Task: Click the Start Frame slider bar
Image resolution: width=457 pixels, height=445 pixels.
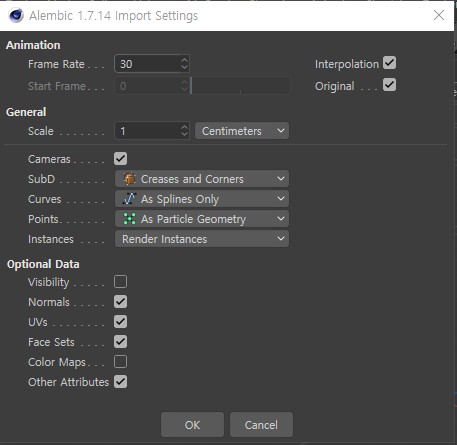Action: [x=240, y=86]
